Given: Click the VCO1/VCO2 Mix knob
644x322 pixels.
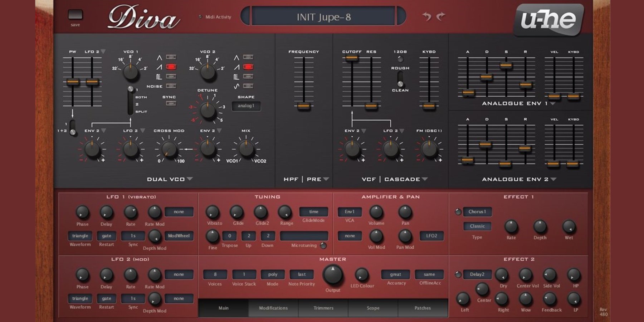Looking at the screenshot, I should [x=246, y=149].
